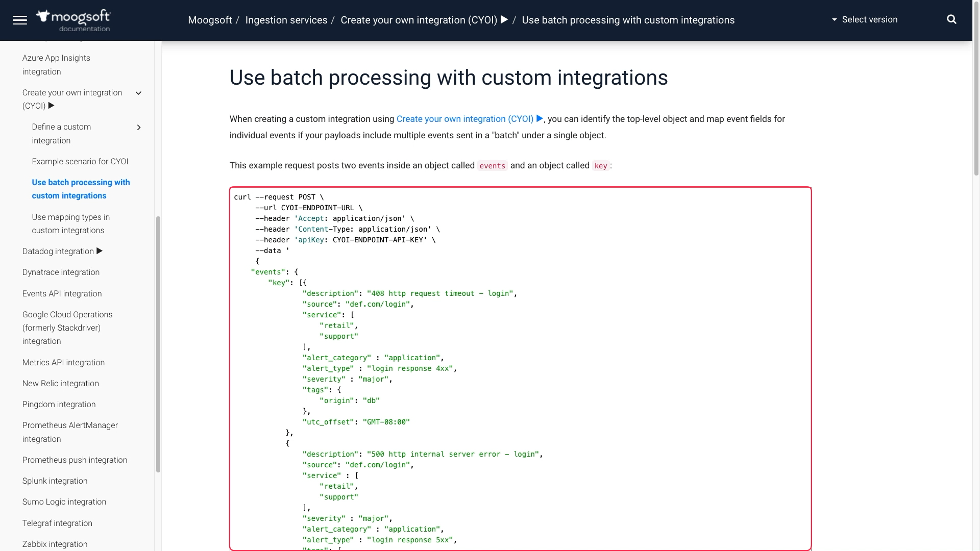
Task: Go to Moogsoft breadcrumb
Action: click(210, 20)
